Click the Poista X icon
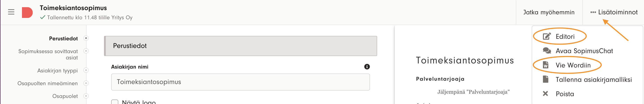Viewport: 644px width, 104px height. coord(545,94)
